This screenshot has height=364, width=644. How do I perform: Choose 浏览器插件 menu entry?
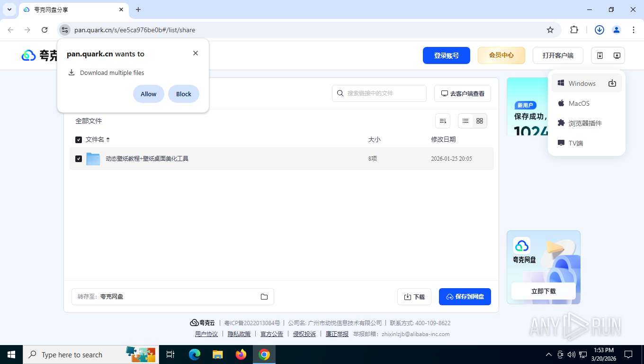pos(587,123)
